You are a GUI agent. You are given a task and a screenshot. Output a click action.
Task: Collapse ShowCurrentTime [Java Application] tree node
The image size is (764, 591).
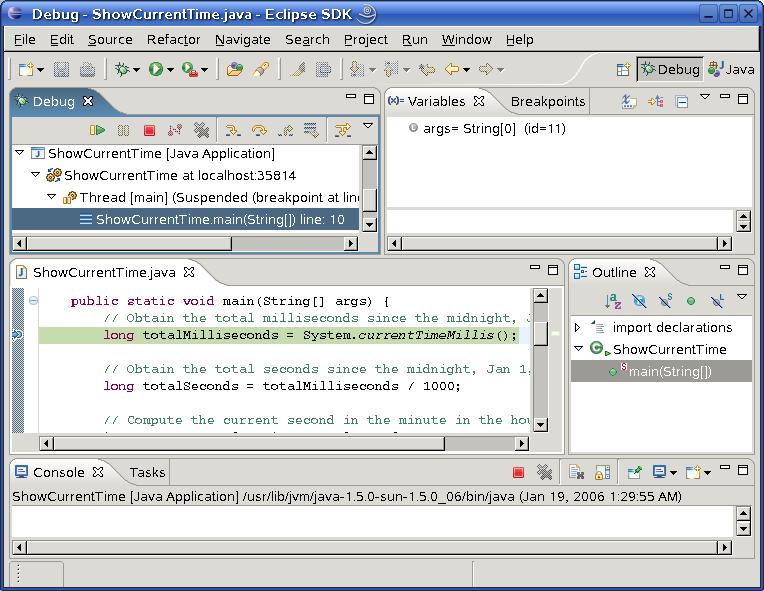[x=19, y=153]
